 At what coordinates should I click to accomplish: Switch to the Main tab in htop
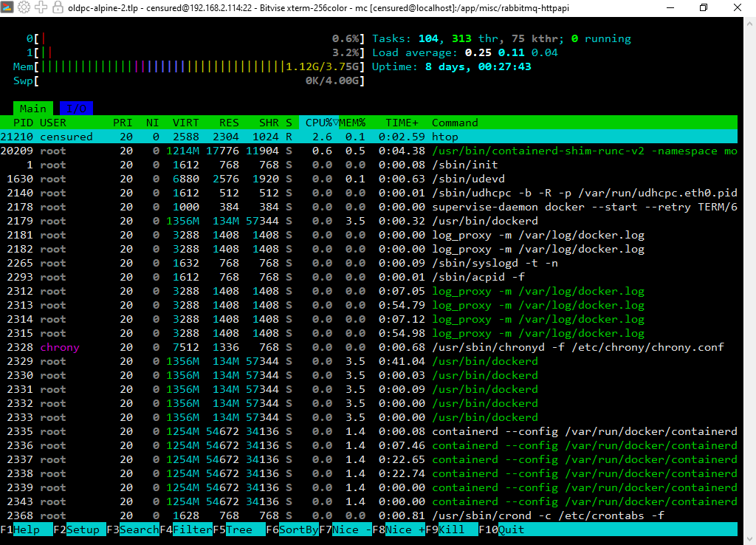(32, 109)
